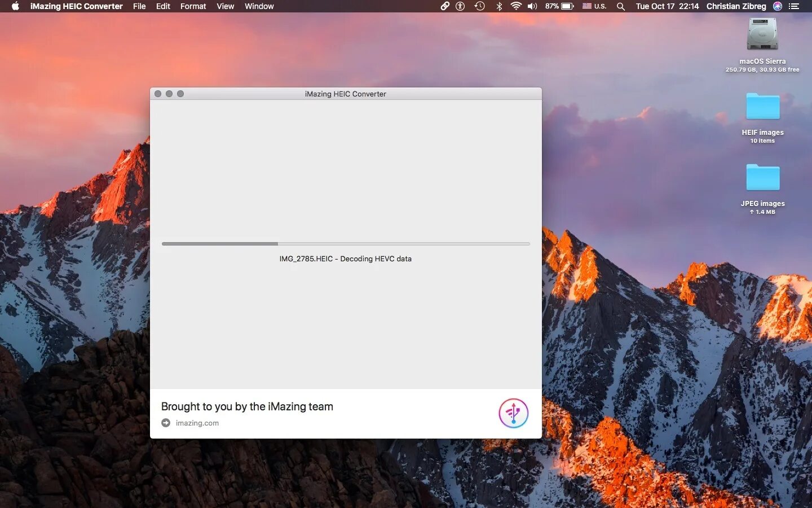Minimize the iMazing HEIC Converter window
The height and width of the screenshot is (508, 812).
coord(169,94)
